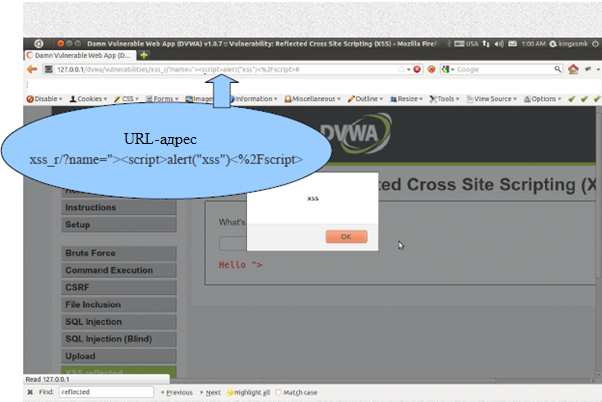The image size is (602, 402).
Task: Click the home icon in navigation bar
Action: [x=573, y=69]
